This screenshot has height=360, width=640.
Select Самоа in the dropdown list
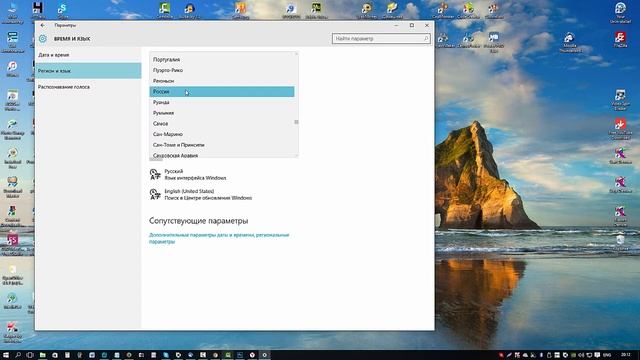point(222,123)
